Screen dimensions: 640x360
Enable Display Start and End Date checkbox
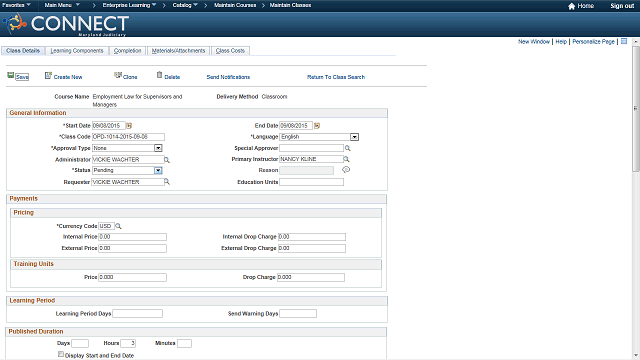coord(61,354)
